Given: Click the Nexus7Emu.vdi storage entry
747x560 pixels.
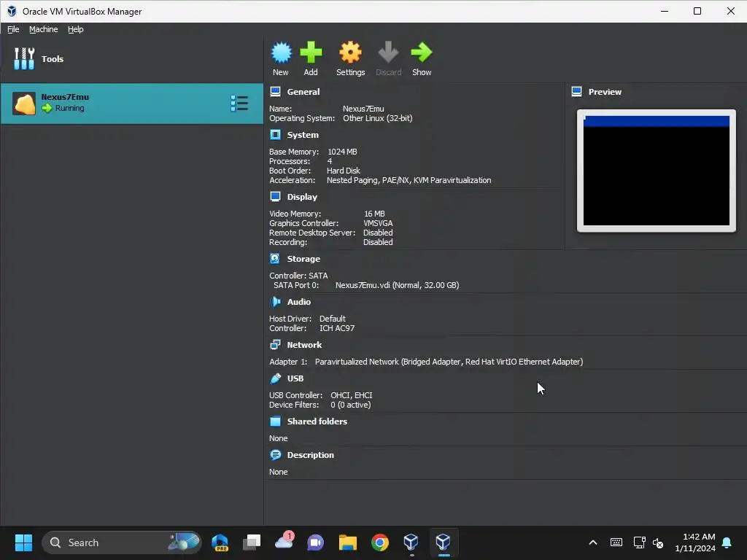Looking at the screenshot, I should click(x=397, y=285).
